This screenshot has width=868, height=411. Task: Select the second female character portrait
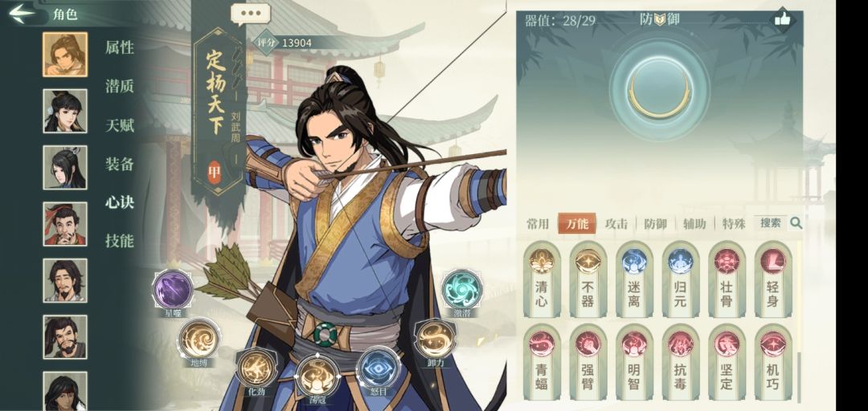(65, 168)
